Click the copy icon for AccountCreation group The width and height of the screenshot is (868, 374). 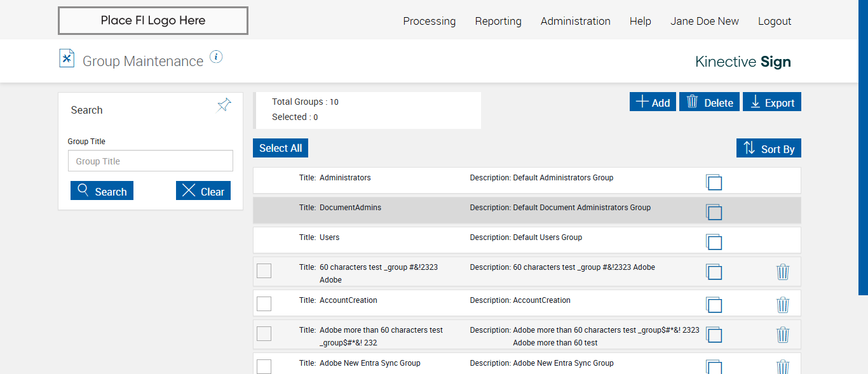click(714, 305)
